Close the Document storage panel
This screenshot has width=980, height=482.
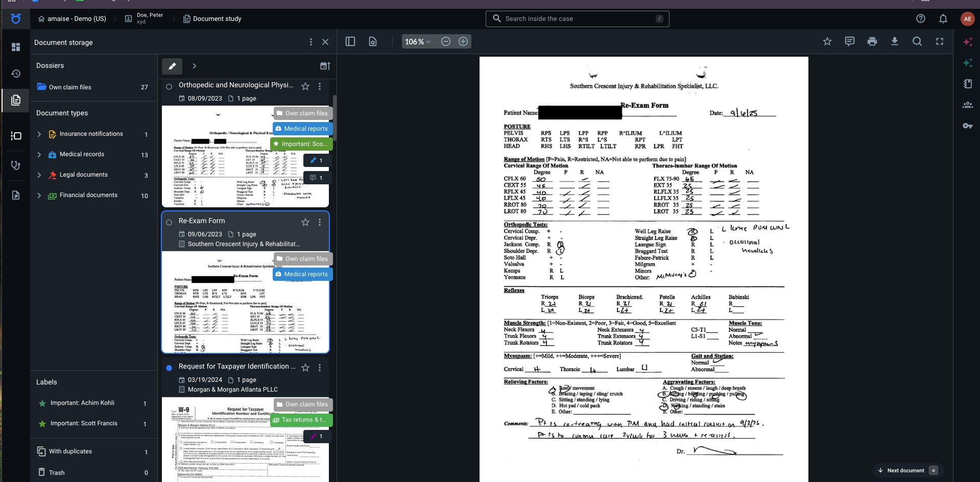coord(325,42)
